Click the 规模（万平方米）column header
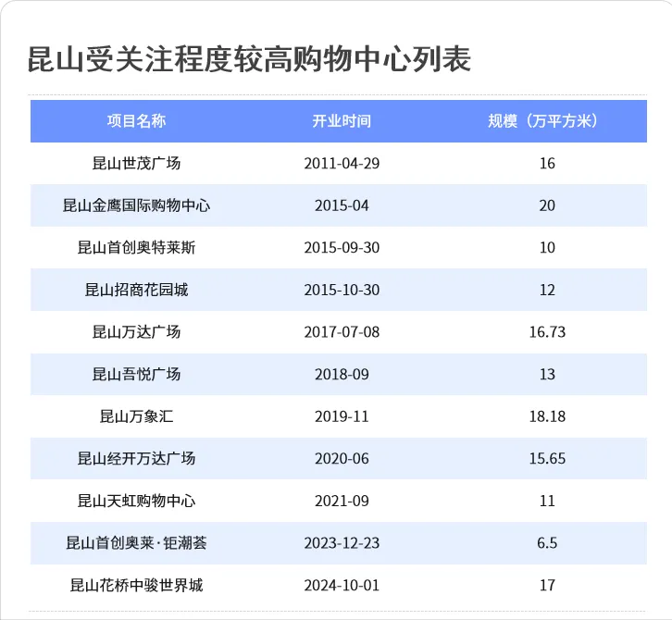The image size is (672, 620). [x=544, y=121]
